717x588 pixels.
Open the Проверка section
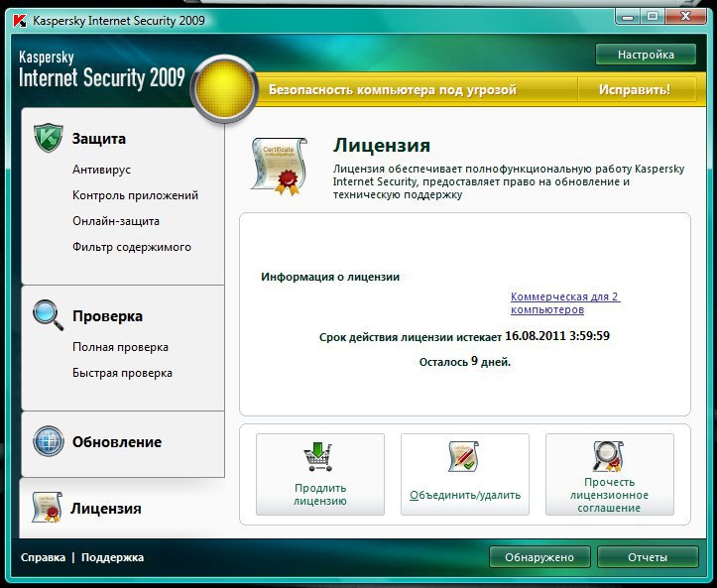pos(107,316)
